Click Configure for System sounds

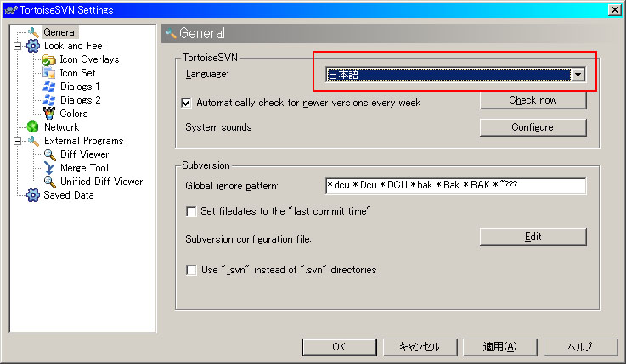pos(533,127)
